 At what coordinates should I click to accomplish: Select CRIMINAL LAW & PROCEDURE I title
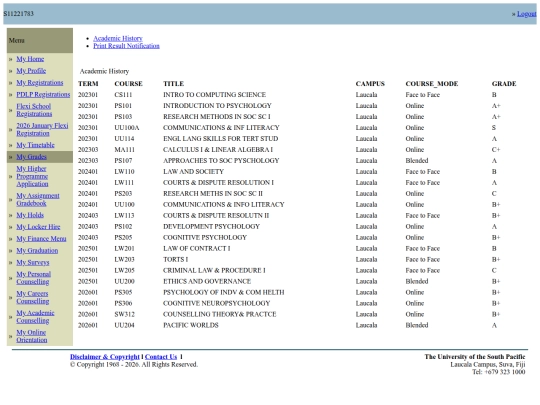pos(214,271)
